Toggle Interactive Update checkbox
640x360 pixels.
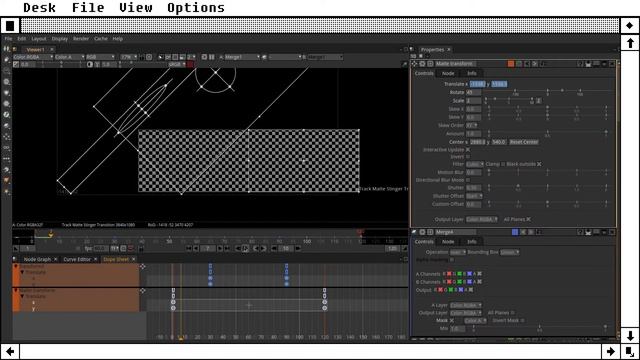(x=468, y=150)
